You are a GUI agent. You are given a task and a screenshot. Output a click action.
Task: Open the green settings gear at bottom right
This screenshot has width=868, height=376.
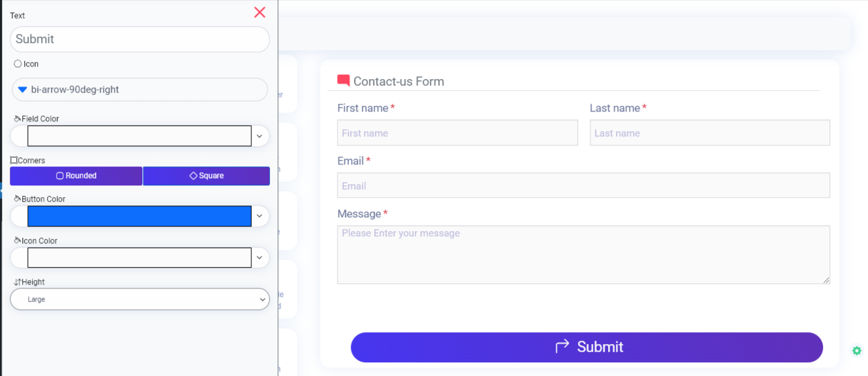click(x=856, y=350)
